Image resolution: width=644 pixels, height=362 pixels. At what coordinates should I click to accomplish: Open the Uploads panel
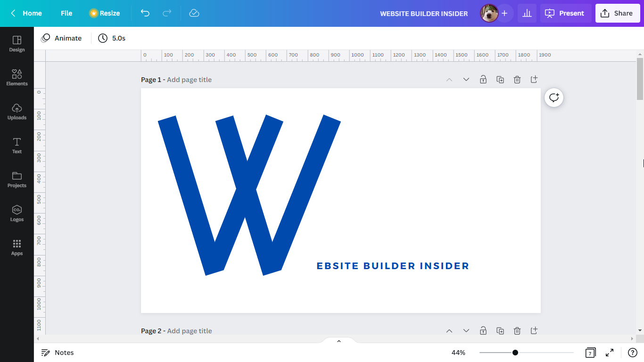pos(17,112)
